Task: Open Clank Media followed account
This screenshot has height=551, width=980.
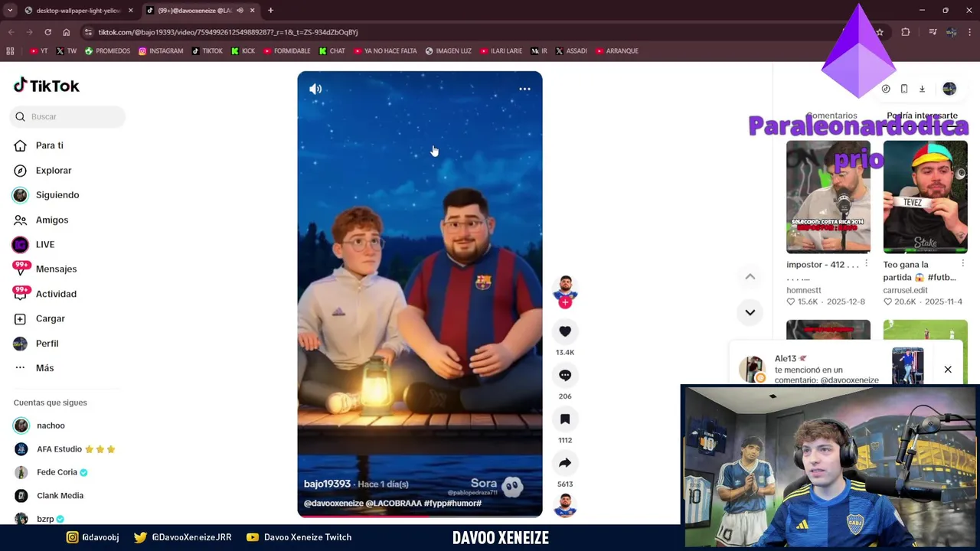Action: click(x=60, y=496)
